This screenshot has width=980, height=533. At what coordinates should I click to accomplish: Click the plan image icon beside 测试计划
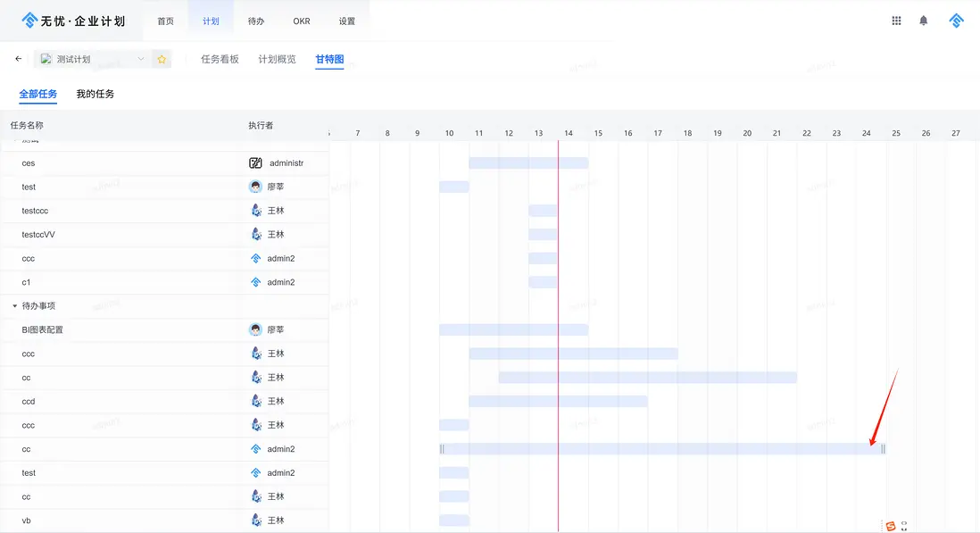click(46, 59)
